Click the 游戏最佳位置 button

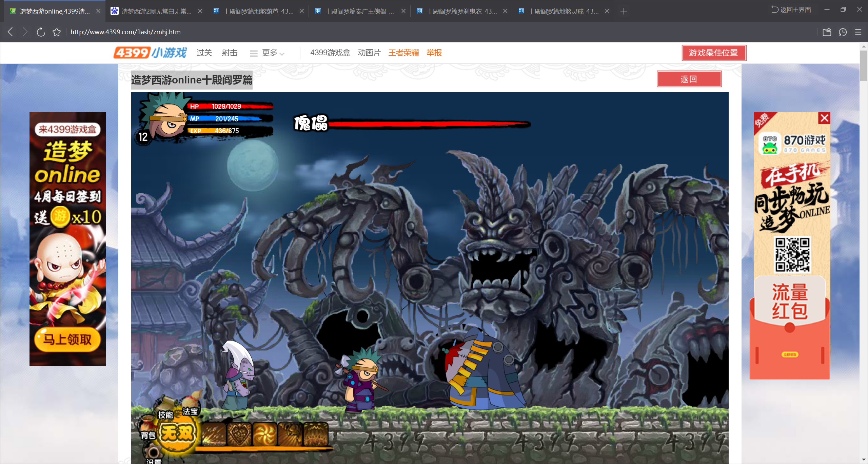pyautogui.click(x=714, y=53)
